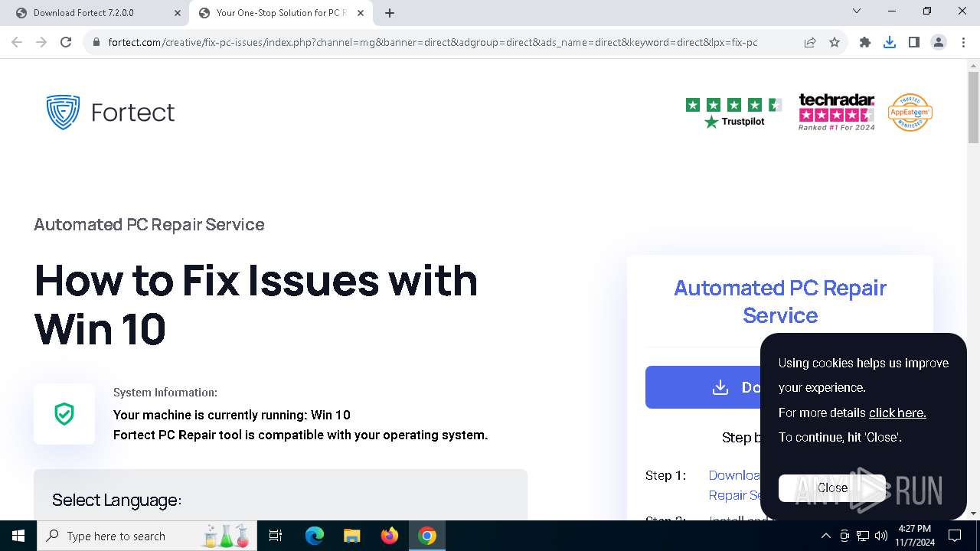
Task: Go back to previous page
Action: (x=17, y=42)
